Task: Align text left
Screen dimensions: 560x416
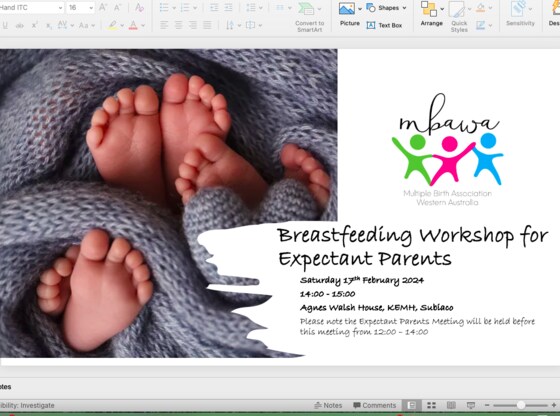Action: point(164,25)
